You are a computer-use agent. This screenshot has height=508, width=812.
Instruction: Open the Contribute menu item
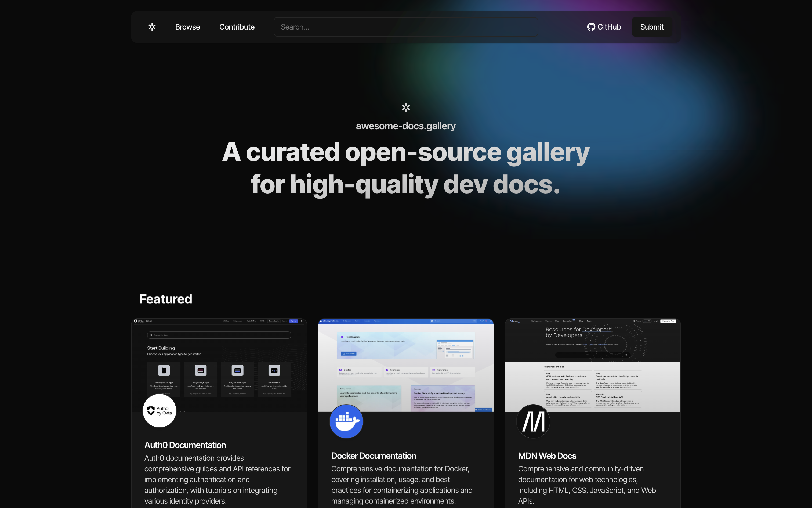(x=237, y=27)
